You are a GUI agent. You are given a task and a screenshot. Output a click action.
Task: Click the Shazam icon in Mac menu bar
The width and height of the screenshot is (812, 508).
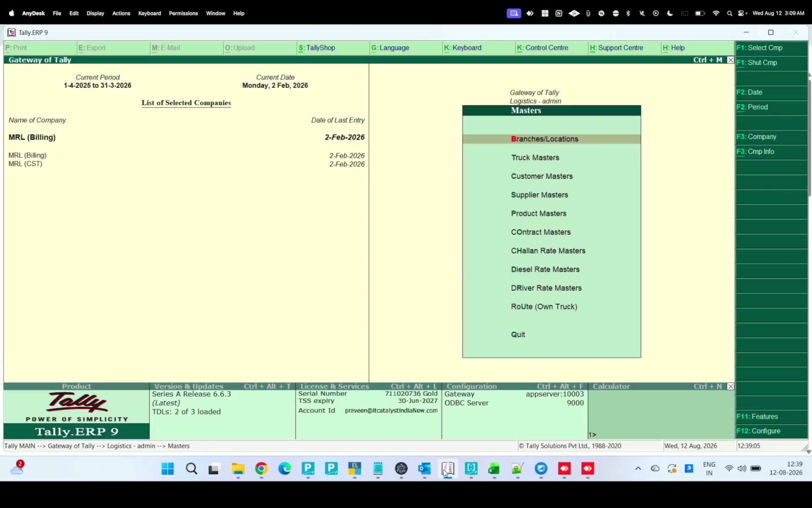601,13
